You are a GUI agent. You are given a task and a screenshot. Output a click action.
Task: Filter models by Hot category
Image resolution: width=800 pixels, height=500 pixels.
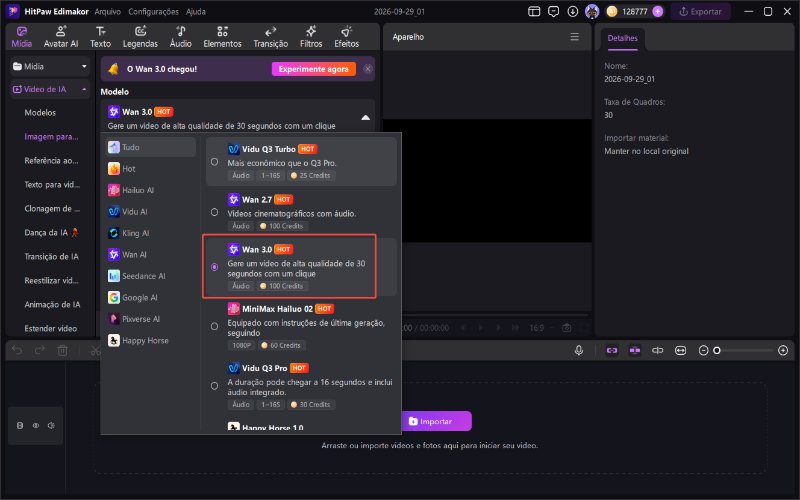(151, 168)
